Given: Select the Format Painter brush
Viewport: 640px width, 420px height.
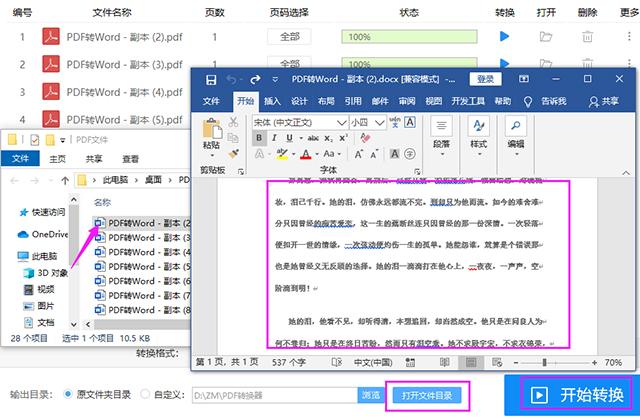Looking at the screenshot, I should (x=233, y=154).
